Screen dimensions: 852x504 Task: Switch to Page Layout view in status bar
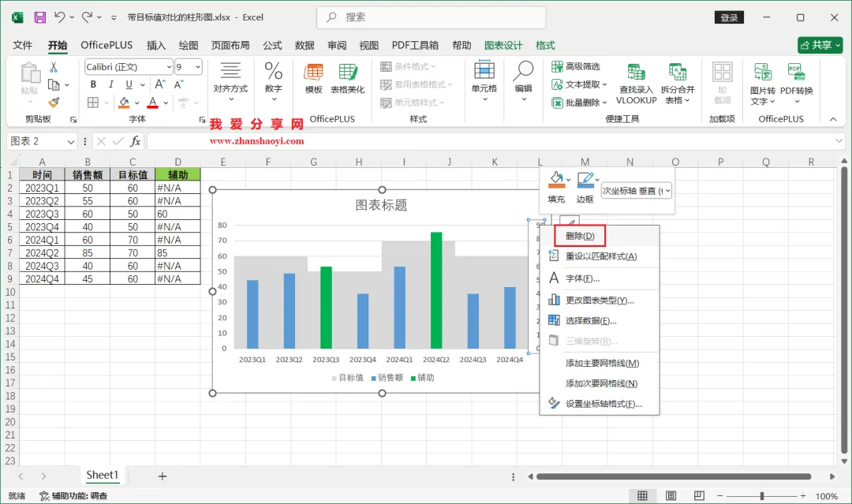coord(671,495)
